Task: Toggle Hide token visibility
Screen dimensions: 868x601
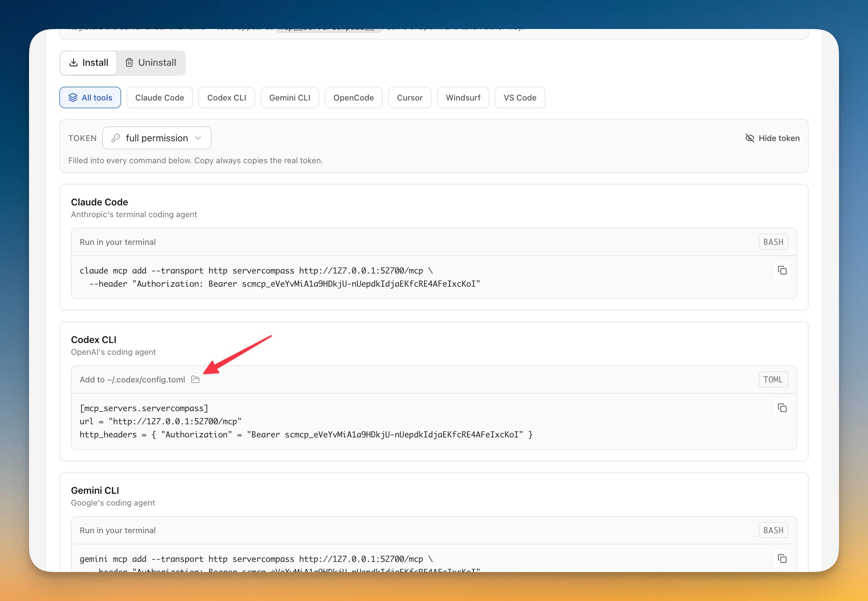Action: click(x=772, y=138)
